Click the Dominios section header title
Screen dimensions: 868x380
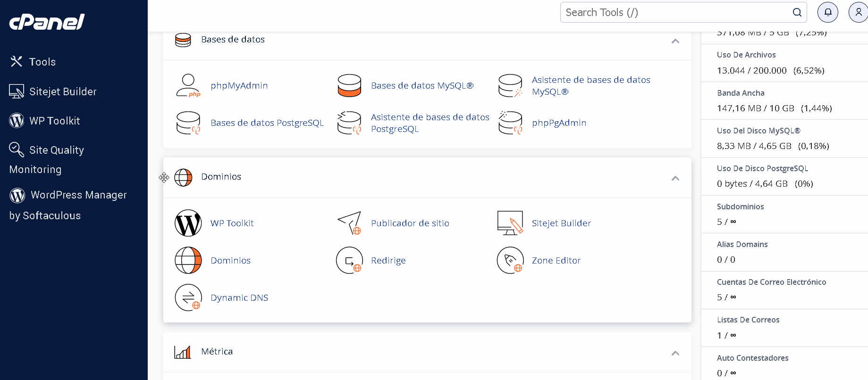[221, 176]
